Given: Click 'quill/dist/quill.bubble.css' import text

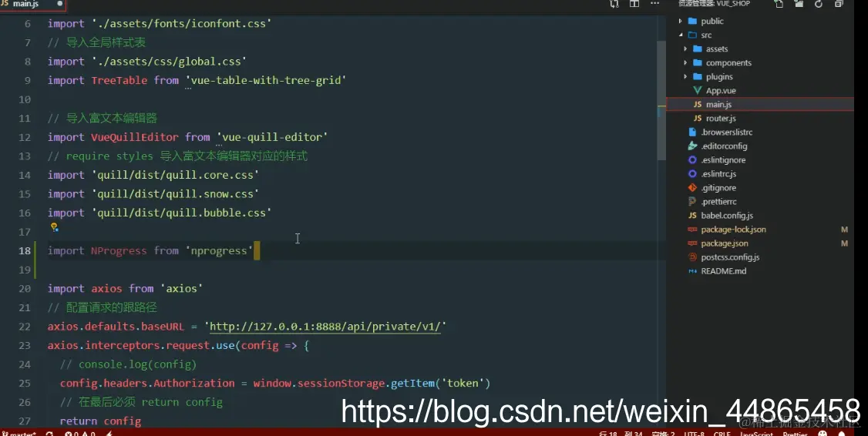Looking at the screenshot, I should pos(181,213).
